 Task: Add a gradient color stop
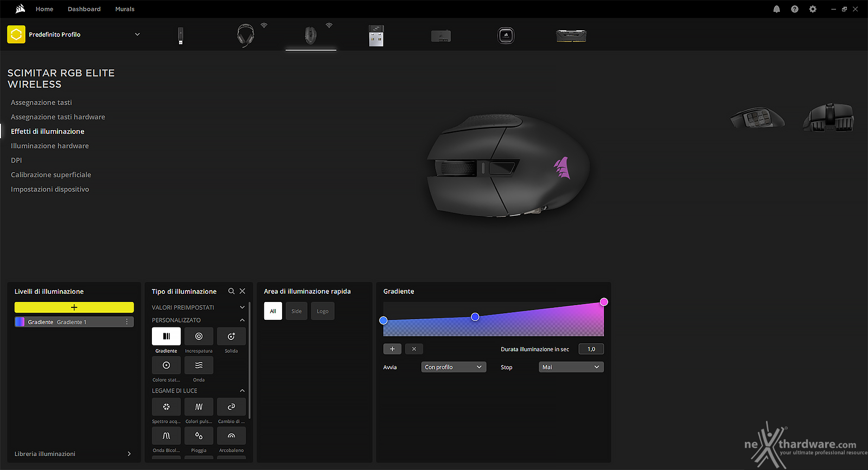392,349
